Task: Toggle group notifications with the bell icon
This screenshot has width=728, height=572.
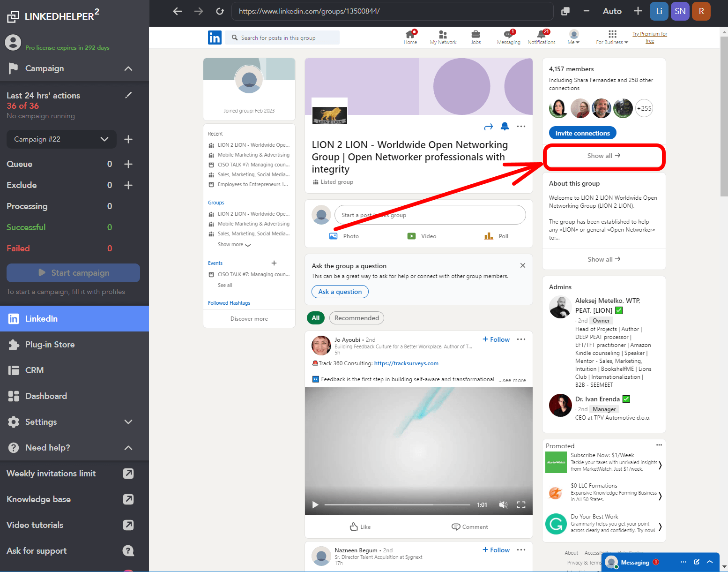Action: (505, 126)
